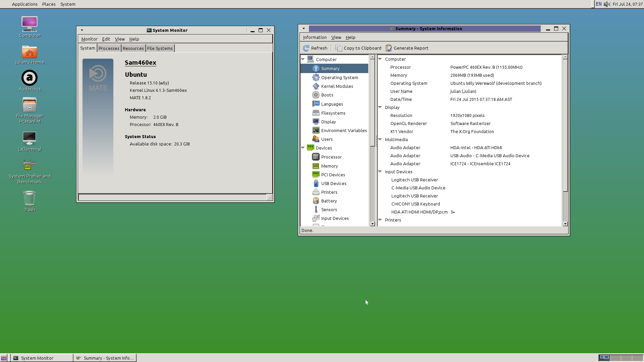
Task: Collapse the Multimedia section in the summary
Action: click(x=380, y=139)
